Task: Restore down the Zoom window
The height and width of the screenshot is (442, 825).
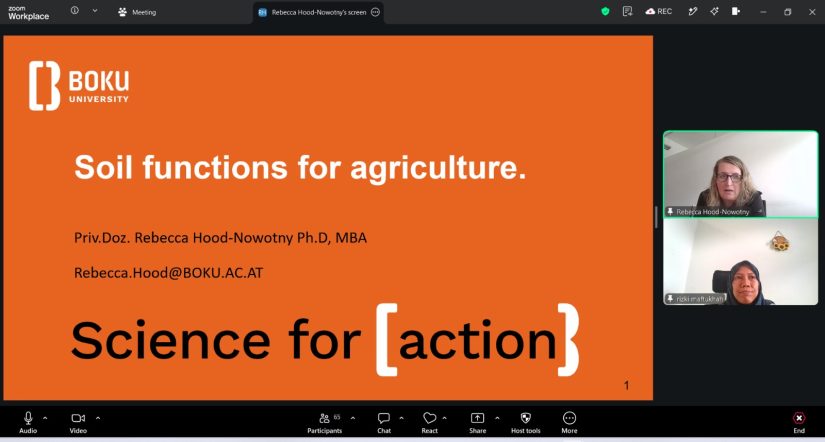Action: (788, 12)
